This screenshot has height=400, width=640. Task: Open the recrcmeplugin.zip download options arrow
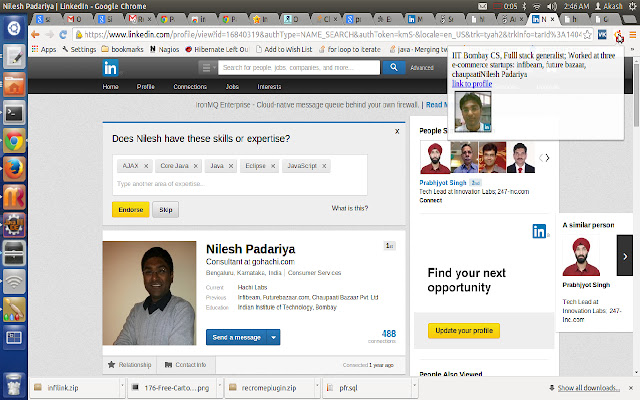317,385
